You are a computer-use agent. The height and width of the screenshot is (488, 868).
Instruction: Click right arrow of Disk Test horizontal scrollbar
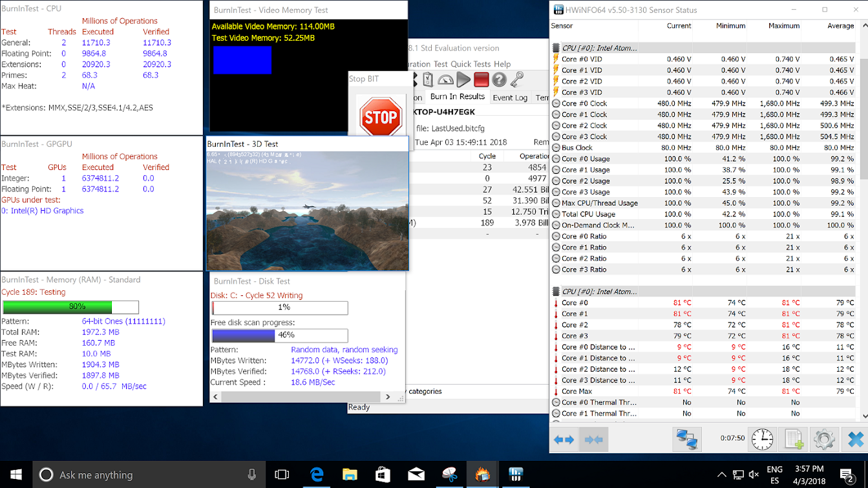click(x=388, y=397)
